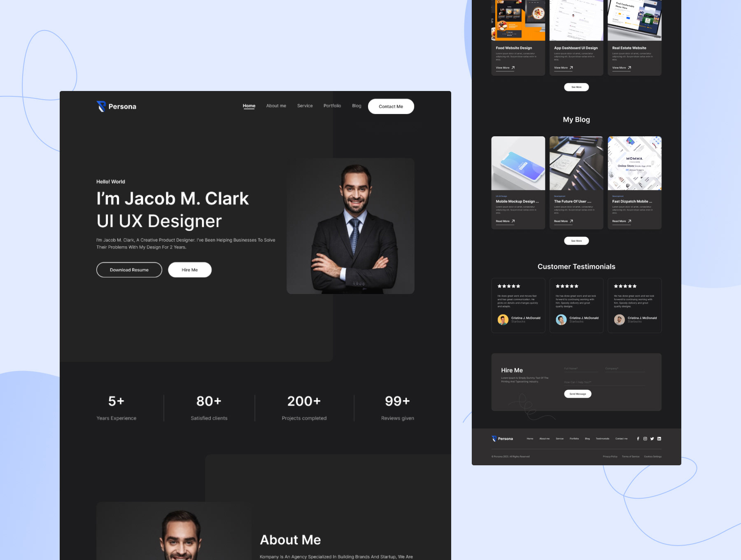Open the Cookies Settings footer link

tap(653, 456)
